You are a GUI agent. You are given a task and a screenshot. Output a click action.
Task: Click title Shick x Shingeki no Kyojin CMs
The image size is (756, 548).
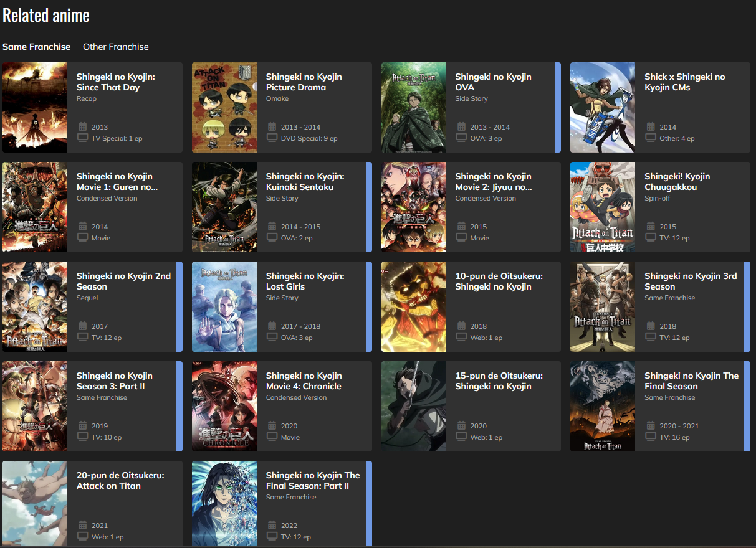click(x=685, y=82)
